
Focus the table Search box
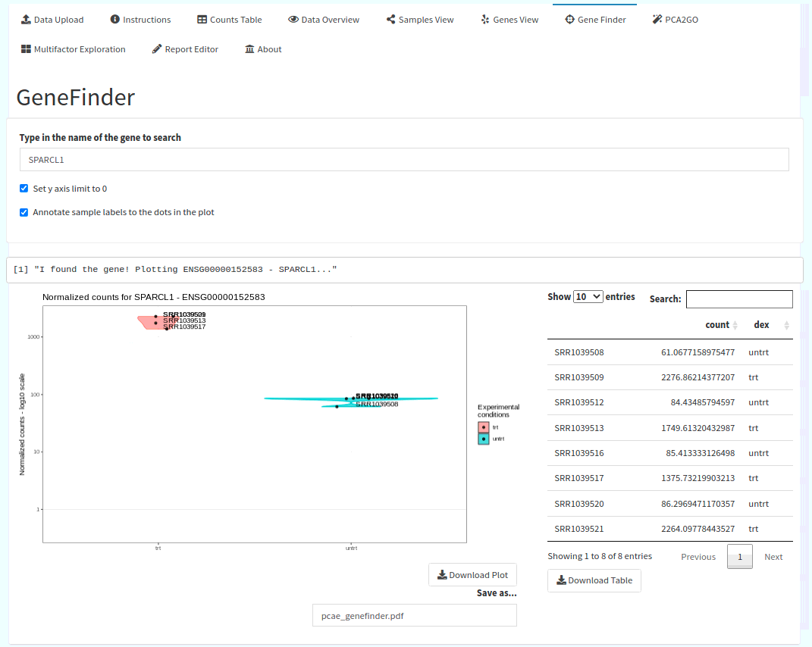[739, 299]
